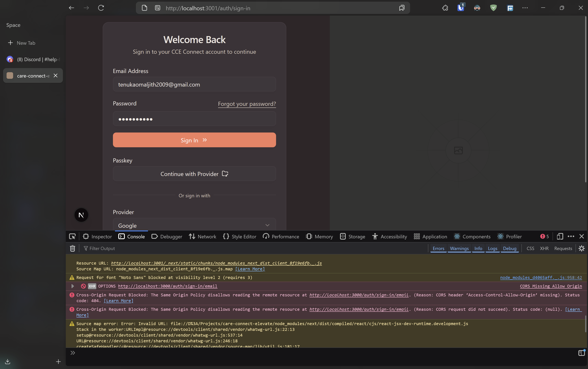Open the browser extensions puzzle icon

click(445, 8)
